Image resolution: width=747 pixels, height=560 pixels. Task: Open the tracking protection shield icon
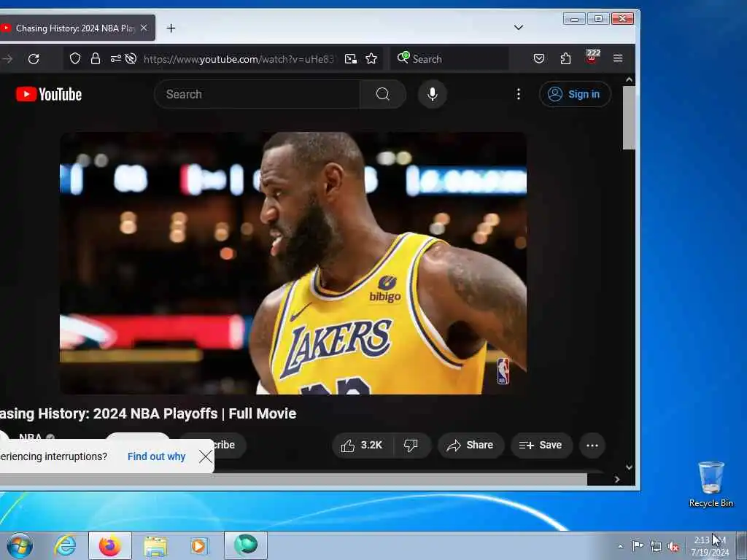[75, 58]
